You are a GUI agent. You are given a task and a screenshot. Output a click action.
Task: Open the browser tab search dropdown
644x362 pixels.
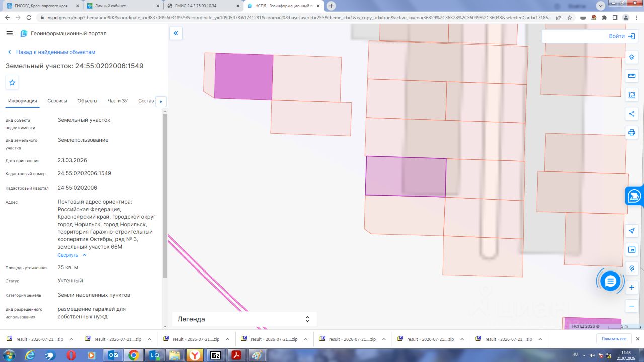point(600,6)
